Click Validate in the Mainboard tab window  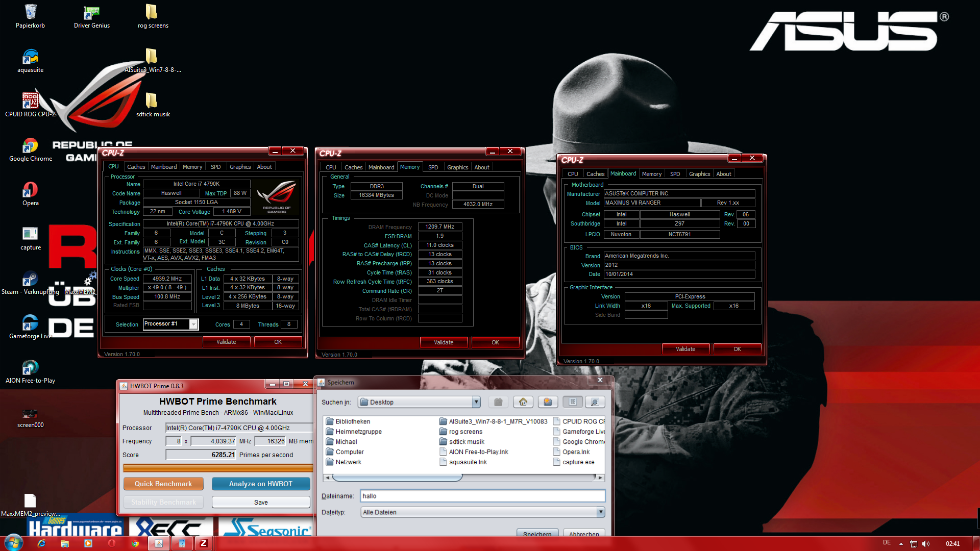685,349
